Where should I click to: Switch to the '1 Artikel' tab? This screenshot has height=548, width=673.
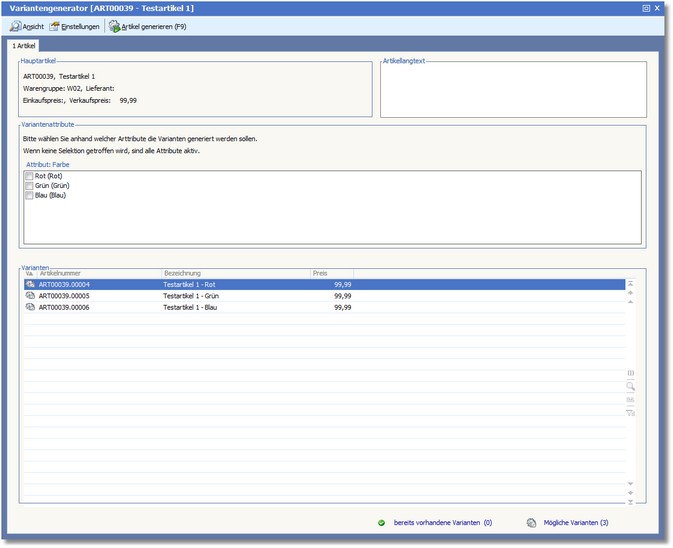[x=25, y=46]
